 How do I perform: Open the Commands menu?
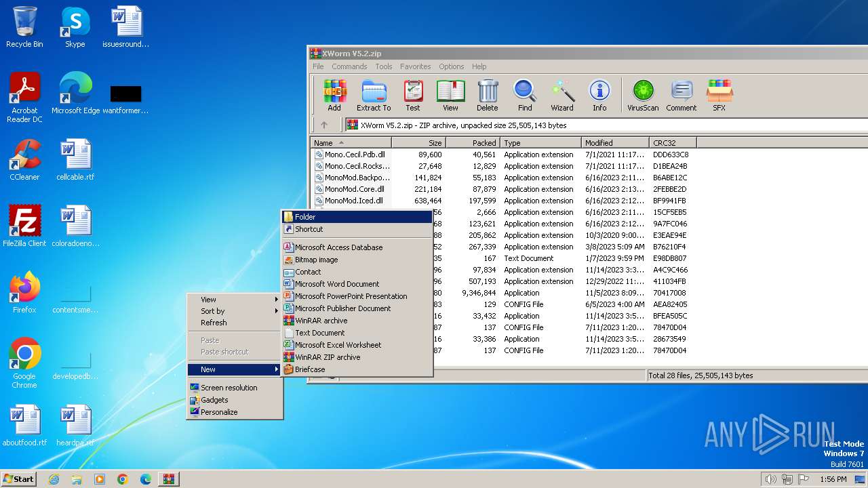coord(349,66)
